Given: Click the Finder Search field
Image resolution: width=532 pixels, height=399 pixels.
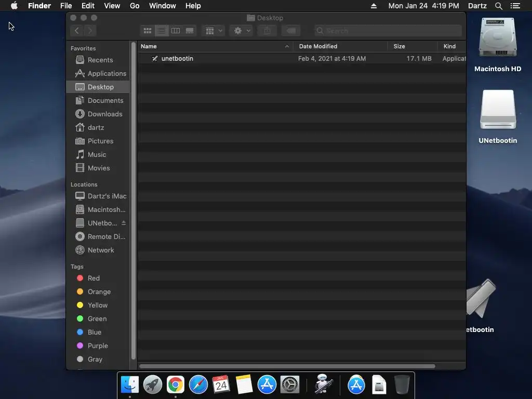Looking at the screenshot, I should pos(388,31).
